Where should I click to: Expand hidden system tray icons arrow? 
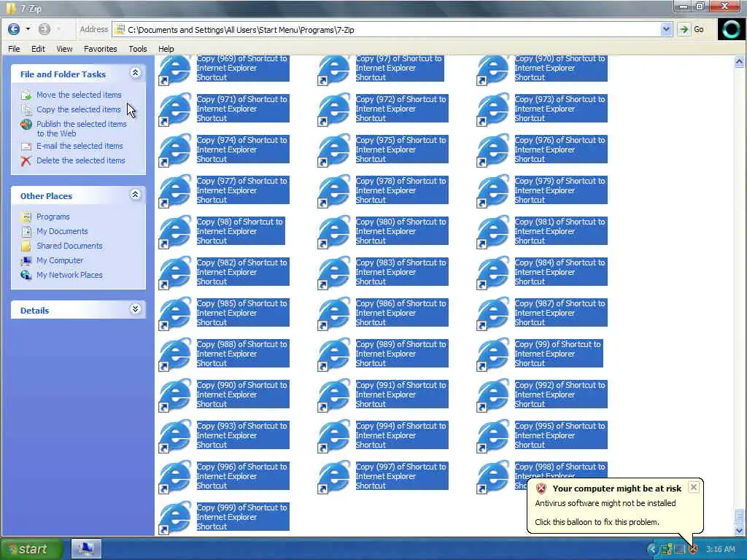[x=652, y=550]
